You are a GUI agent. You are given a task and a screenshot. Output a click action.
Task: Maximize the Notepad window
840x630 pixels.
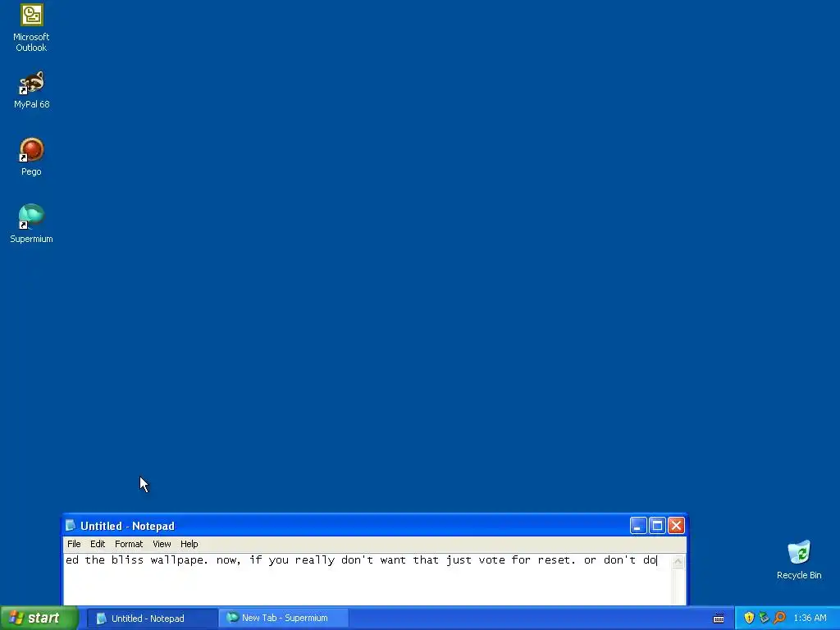coord(657,526)
